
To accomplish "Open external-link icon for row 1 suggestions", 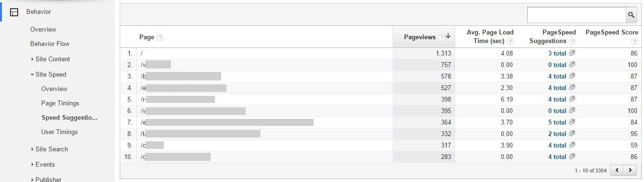I will [572, 53].
